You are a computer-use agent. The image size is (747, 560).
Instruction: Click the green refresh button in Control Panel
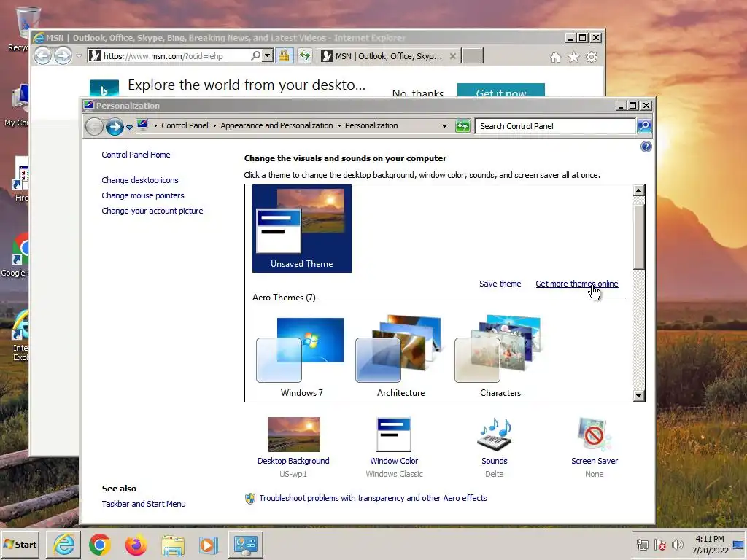pos(462,126)
